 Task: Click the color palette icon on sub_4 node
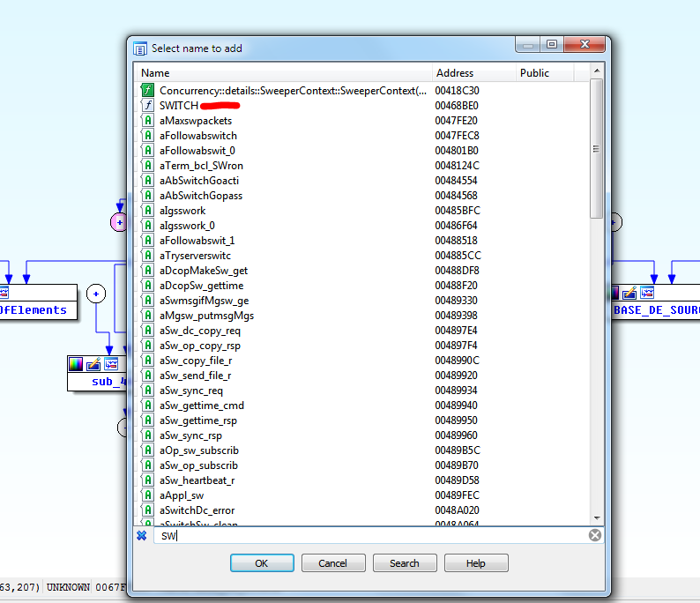[77, 364]
